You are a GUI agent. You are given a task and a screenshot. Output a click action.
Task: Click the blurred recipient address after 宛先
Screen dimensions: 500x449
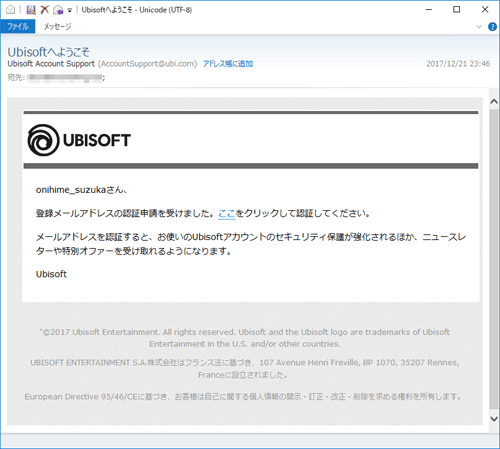tap(65, 78)
